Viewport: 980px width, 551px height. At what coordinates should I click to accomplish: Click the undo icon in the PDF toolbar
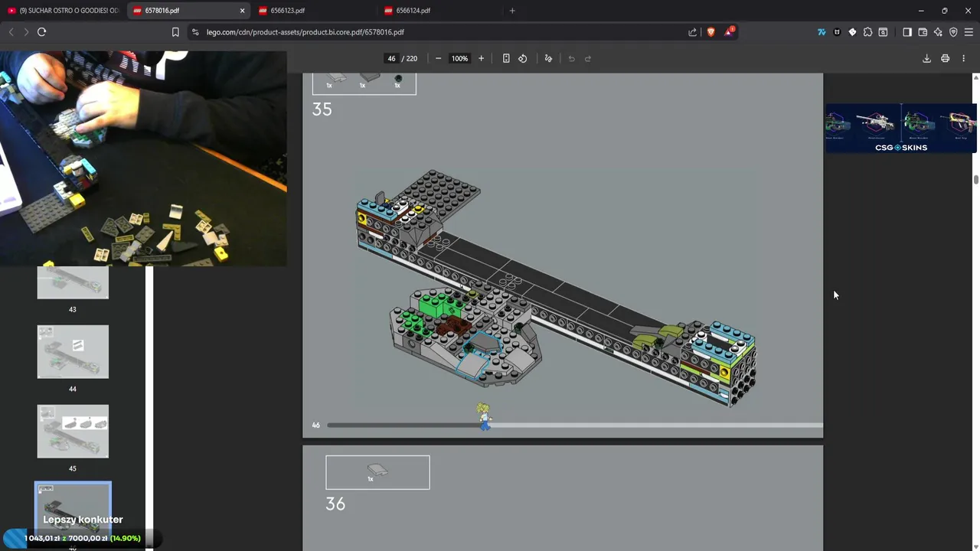[571, 58]
